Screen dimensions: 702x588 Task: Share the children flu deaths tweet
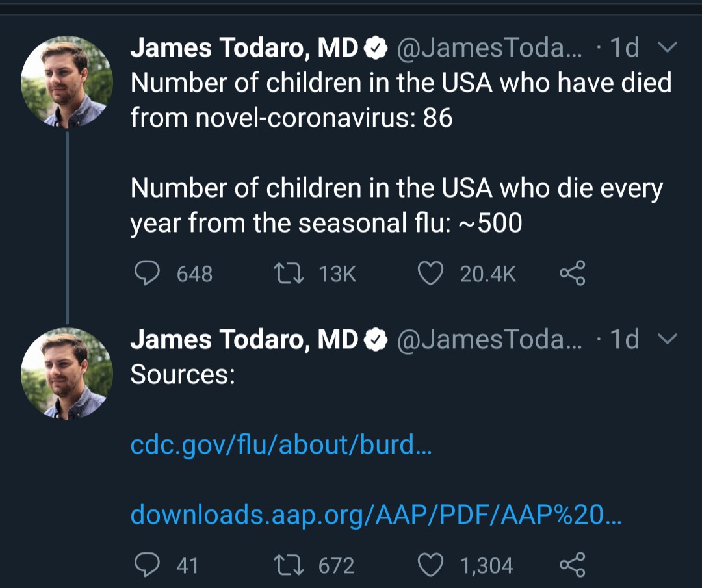tap(573, 274)
